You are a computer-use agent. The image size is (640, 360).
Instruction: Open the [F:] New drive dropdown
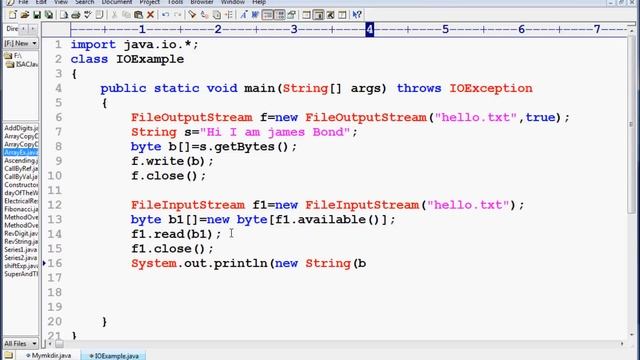tap(20, 43)
